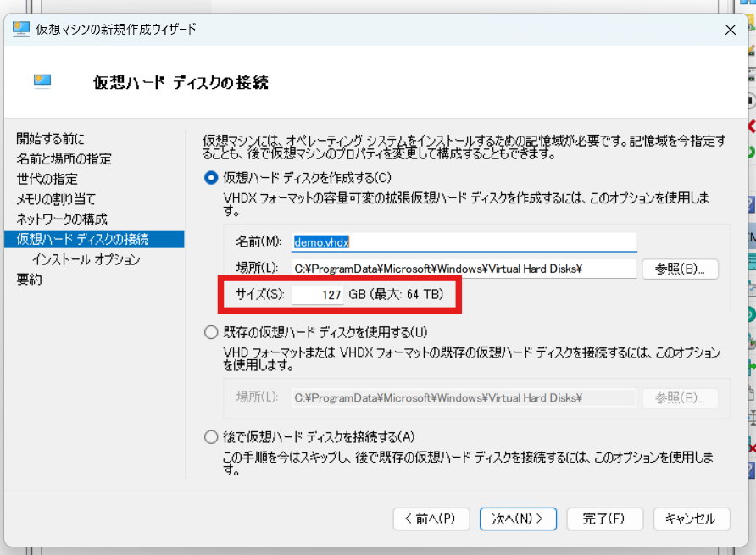
Task: Click the header icon beside 仮想ハード ディスクの接続
Action: click(42, 81)
